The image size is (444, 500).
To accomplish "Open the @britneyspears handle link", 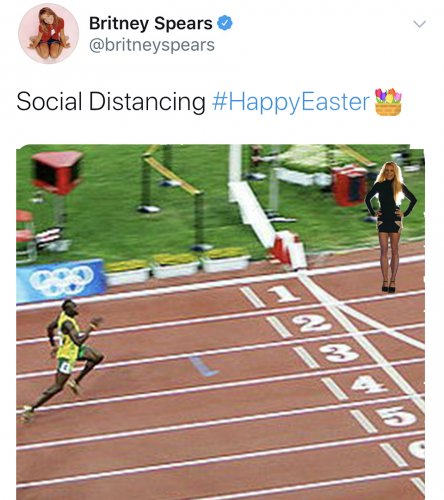I will pos(152,45).
